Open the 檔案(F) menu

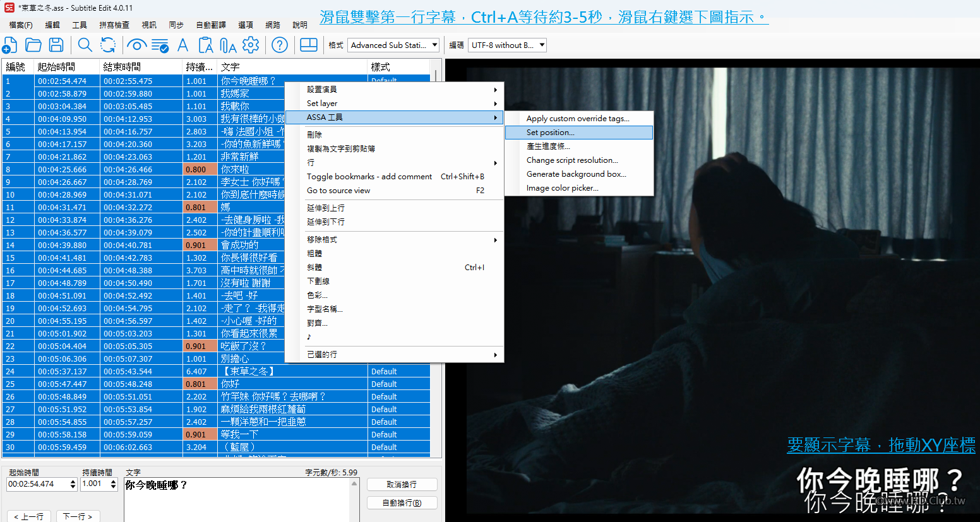coord(21,25)
